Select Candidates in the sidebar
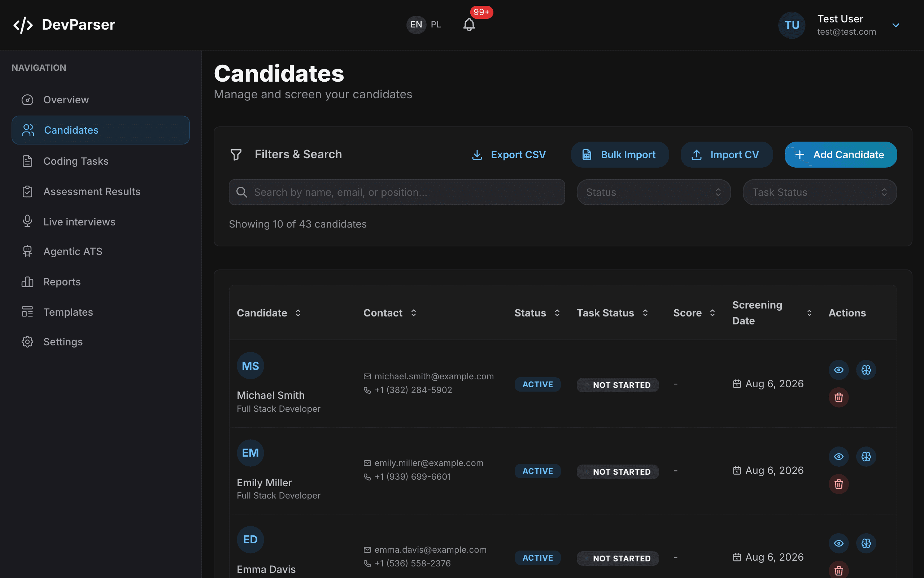 pyautogui.click(x=101, y=130)
